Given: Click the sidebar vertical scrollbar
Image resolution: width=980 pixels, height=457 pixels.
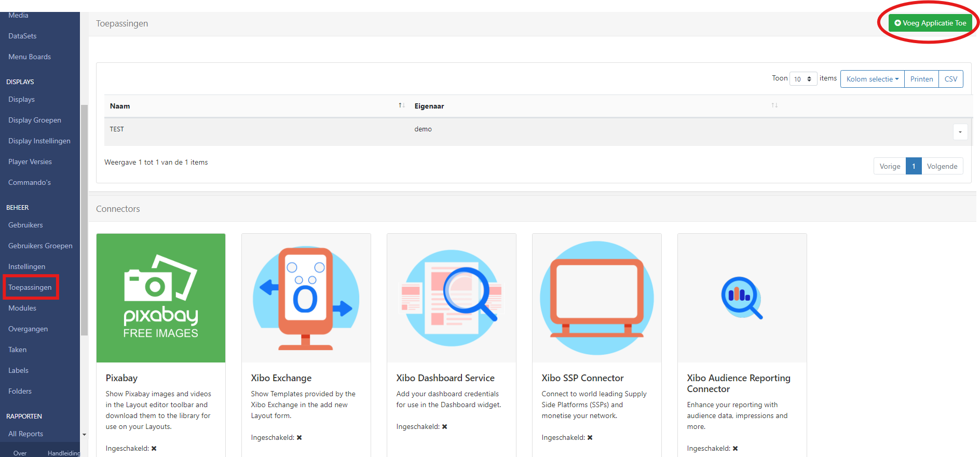Looking at the screenshot, I should click(84, 218).
